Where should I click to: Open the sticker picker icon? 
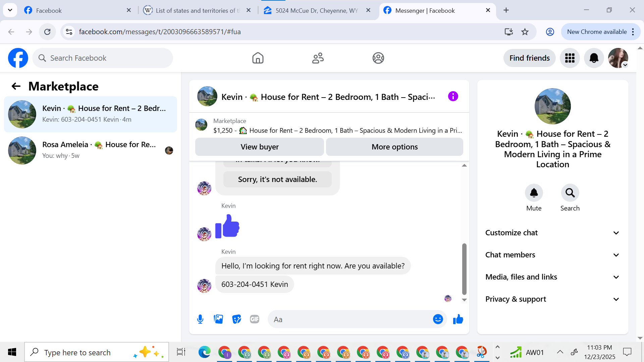point(236,319)
